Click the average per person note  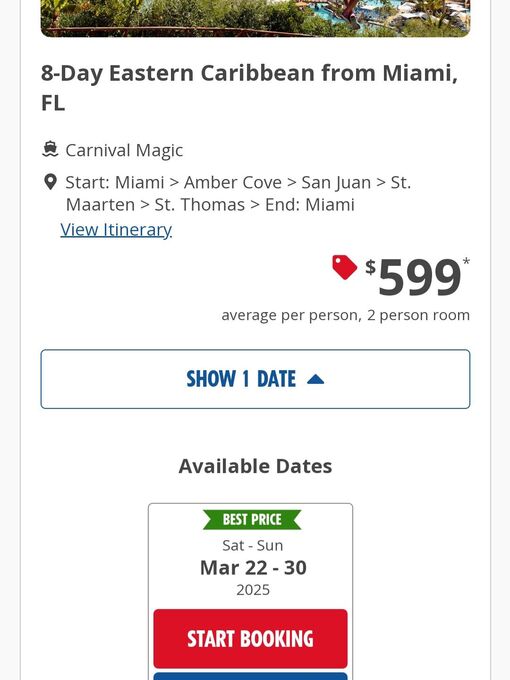click(x=346, y=315)
